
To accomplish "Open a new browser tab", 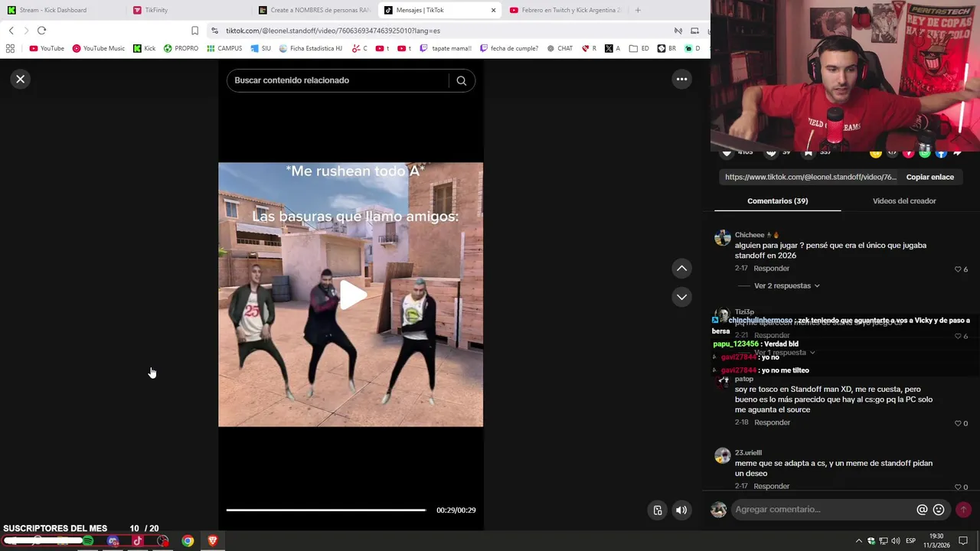I will (x=638, y=10).
